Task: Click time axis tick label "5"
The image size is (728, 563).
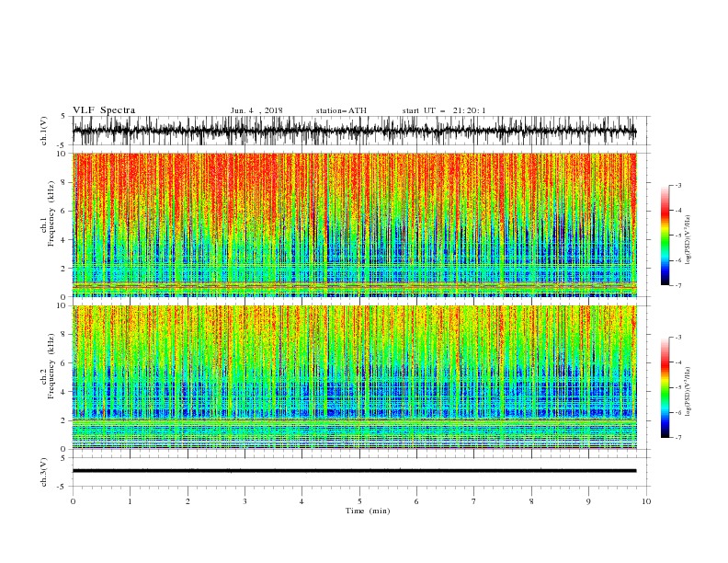Action: click(x=359, y=501)
